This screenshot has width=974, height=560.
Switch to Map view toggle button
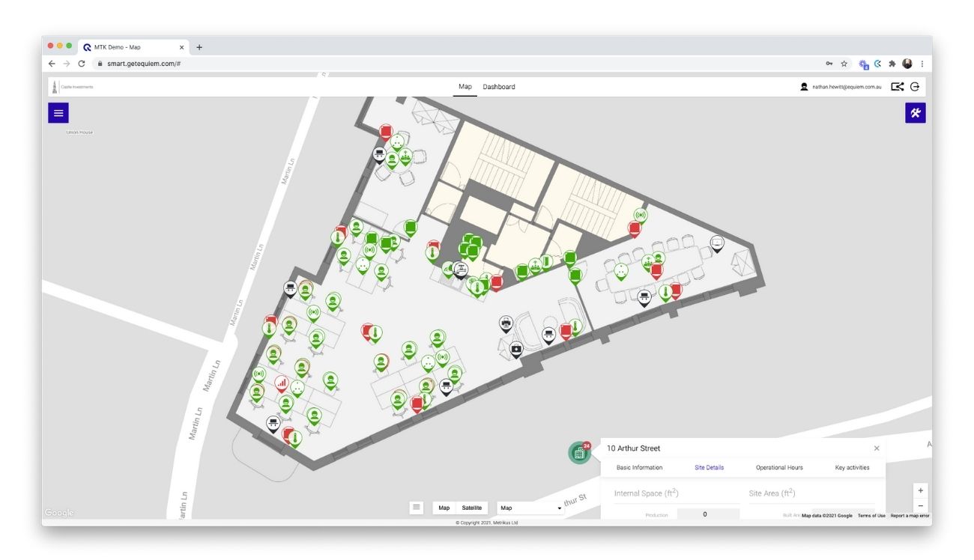(x=444, y=508)
